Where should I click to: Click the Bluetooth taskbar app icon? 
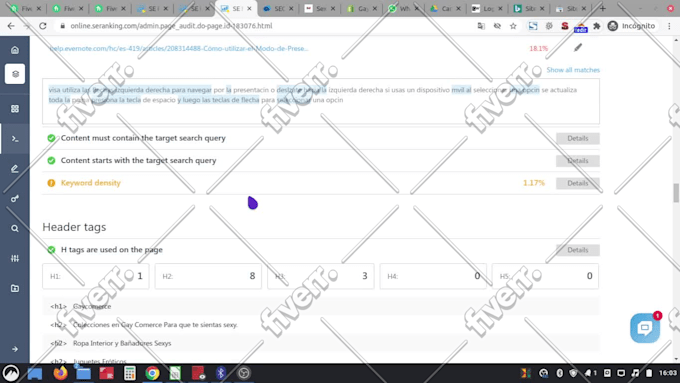coord(221,373)
